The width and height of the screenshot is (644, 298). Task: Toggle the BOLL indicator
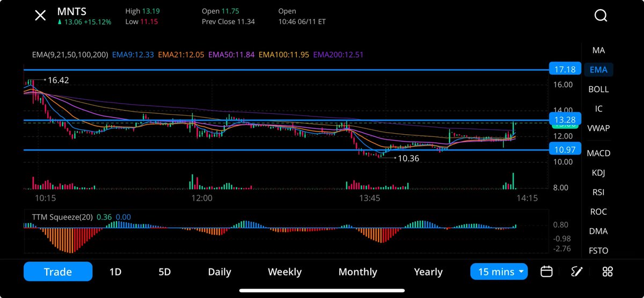point(598,89)
